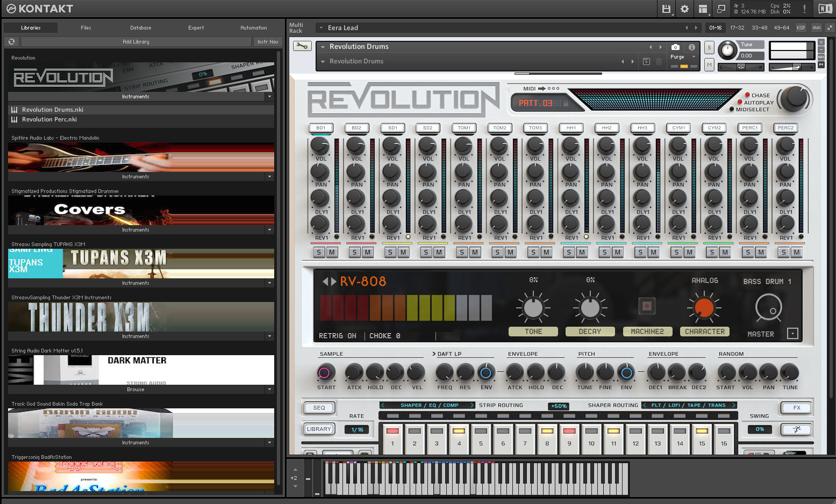The height and width of the screenshot is (504, 836).
Task: Click the Add Library button
Action: coord(136,41)
